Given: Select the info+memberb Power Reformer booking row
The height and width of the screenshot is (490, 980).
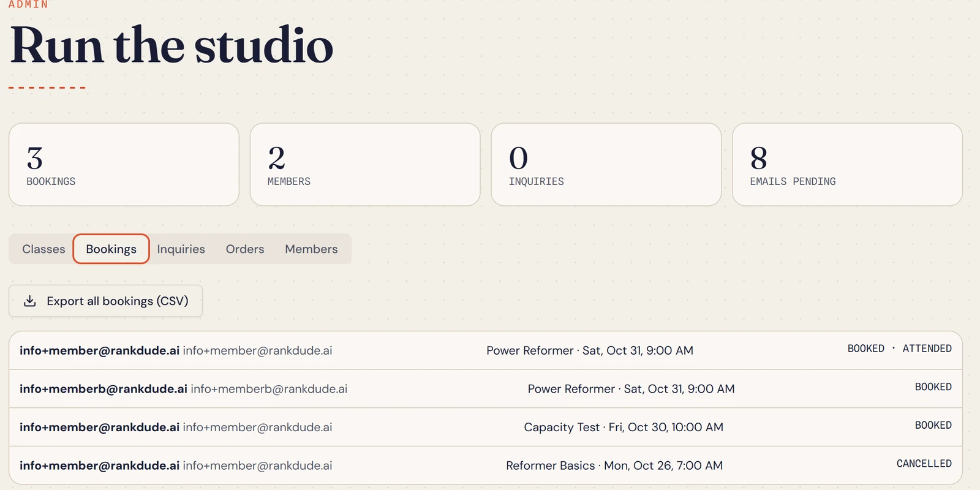Looking at the screenshot, I should coord(486,389).
